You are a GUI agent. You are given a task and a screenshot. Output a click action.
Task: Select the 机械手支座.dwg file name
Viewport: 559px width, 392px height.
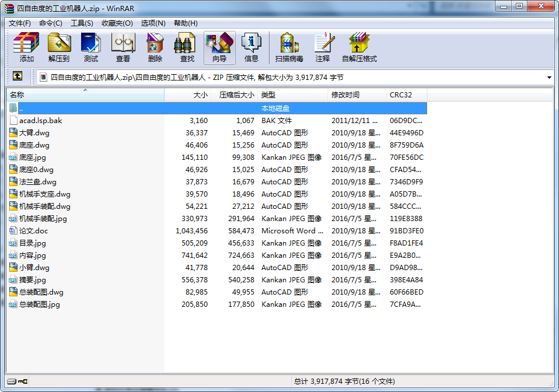coord(44,194)
